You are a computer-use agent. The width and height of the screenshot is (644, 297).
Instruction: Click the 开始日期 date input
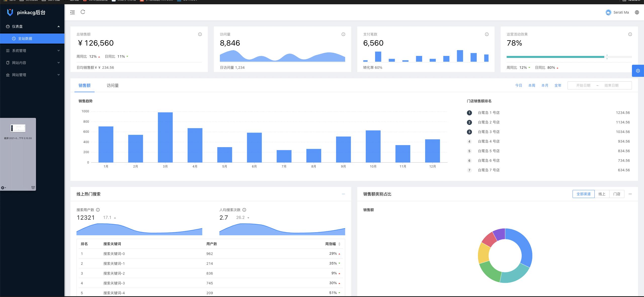[x=583, y=86]
